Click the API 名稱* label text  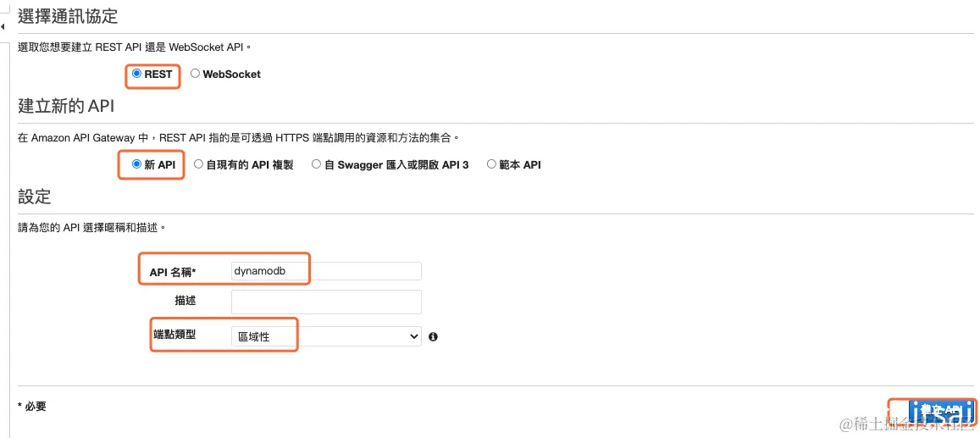173,273
